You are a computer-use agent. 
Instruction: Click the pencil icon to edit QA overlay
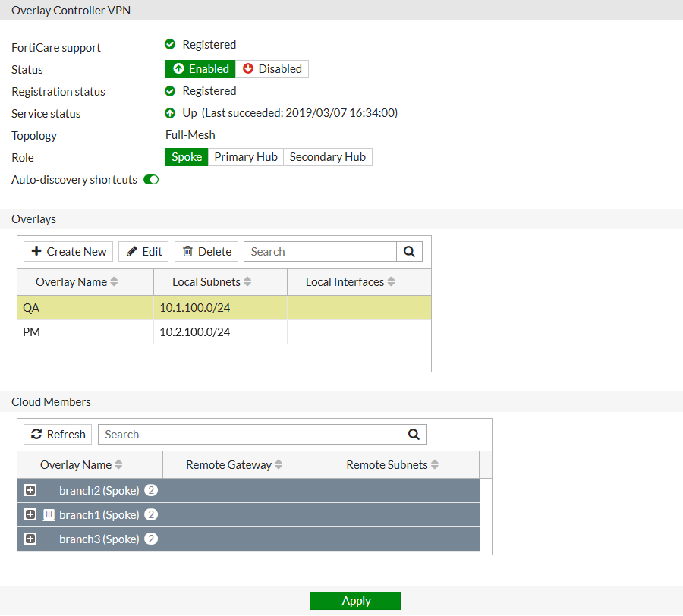pos(131,250)
